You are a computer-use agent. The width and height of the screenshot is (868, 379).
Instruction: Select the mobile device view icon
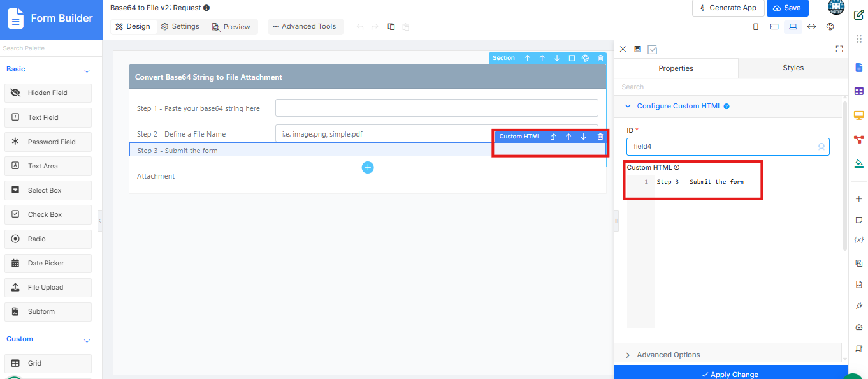pyautogui.click(x=756, y=27)
